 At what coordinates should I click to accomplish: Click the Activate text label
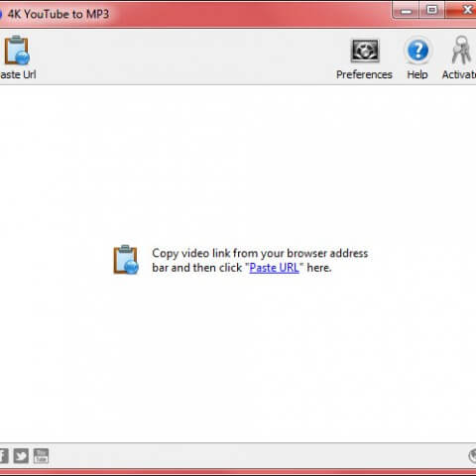[459, 74]
